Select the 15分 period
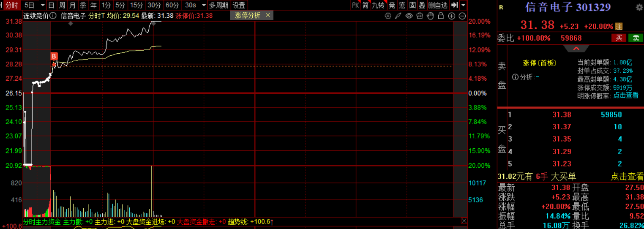This screenshot has height=229, width=644. tap(136, 5)
